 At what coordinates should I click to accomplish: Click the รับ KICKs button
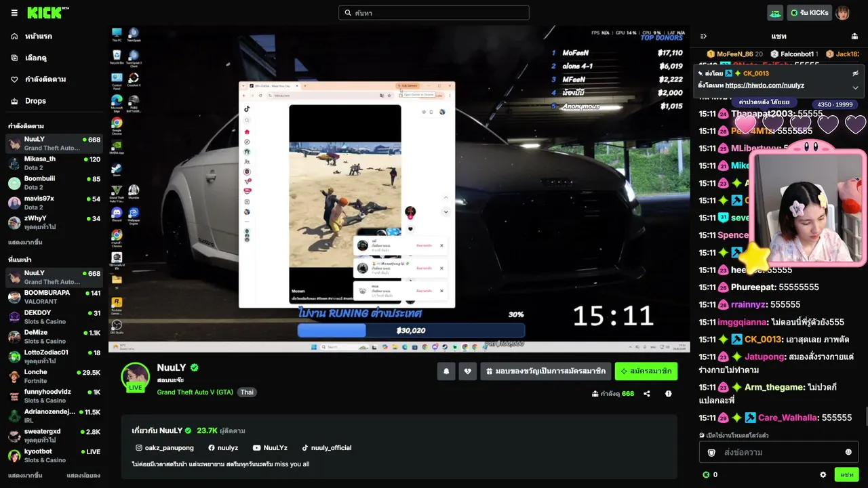click(809, 13)
